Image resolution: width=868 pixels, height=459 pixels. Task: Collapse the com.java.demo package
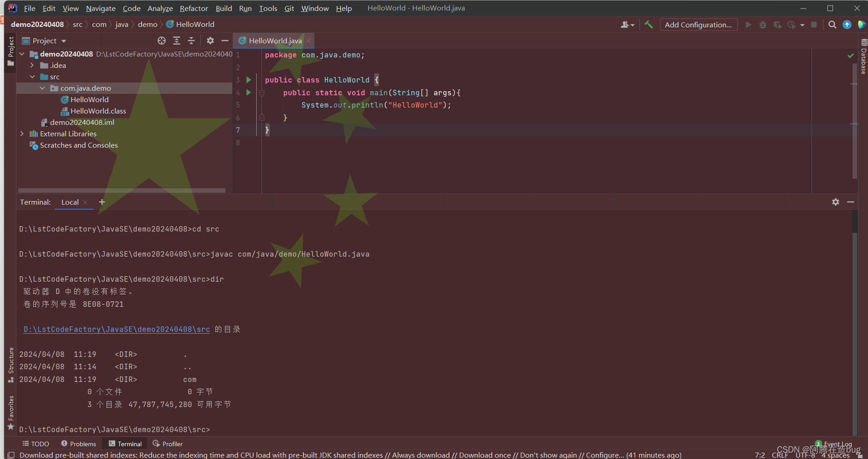(42, 88)
